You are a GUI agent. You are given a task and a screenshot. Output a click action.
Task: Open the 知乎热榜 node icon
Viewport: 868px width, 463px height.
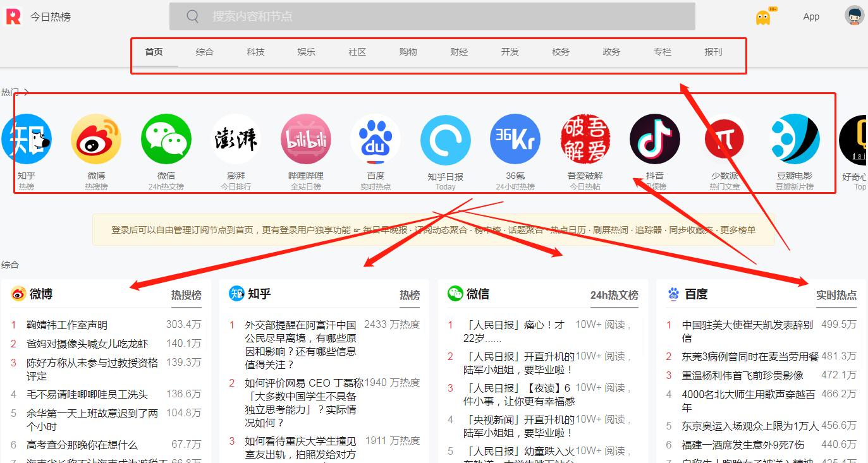coord(28,139)
